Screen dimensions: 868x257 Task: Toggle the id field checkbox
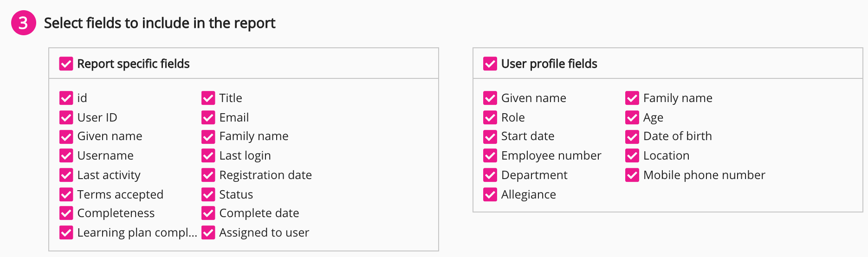66,98
